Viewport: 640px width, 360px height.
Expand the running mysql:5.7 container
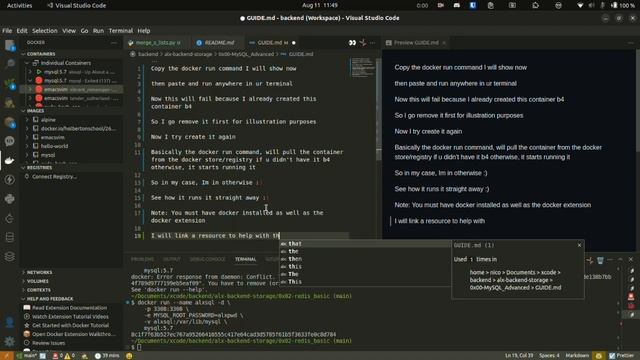click(30, 72)
